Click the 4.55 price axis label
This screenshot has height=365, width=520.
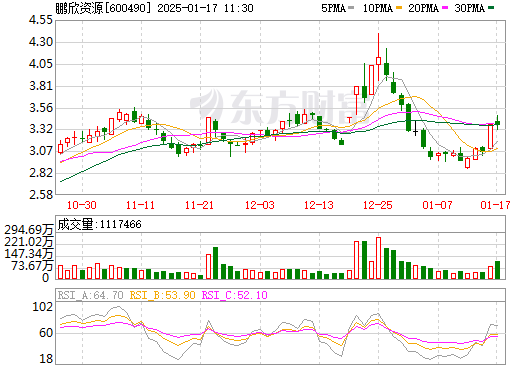41,20
